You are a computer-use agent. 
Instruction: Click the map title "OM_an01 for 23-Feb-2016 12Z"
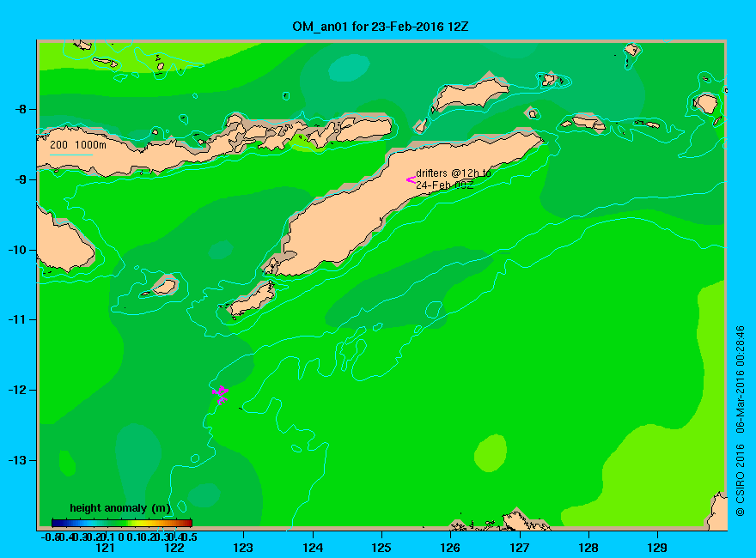(x=380, y=27)
